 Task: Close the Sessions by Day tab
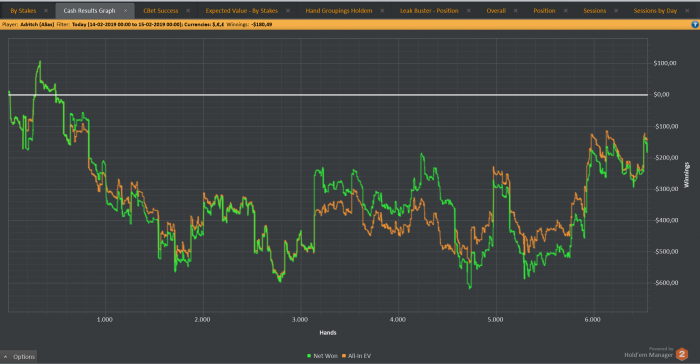coord(688,11)
